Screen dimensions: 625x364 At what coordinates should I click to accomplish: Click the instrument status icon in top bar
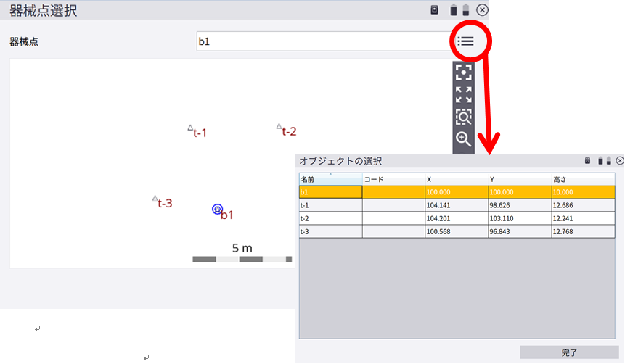click(435, 10)
